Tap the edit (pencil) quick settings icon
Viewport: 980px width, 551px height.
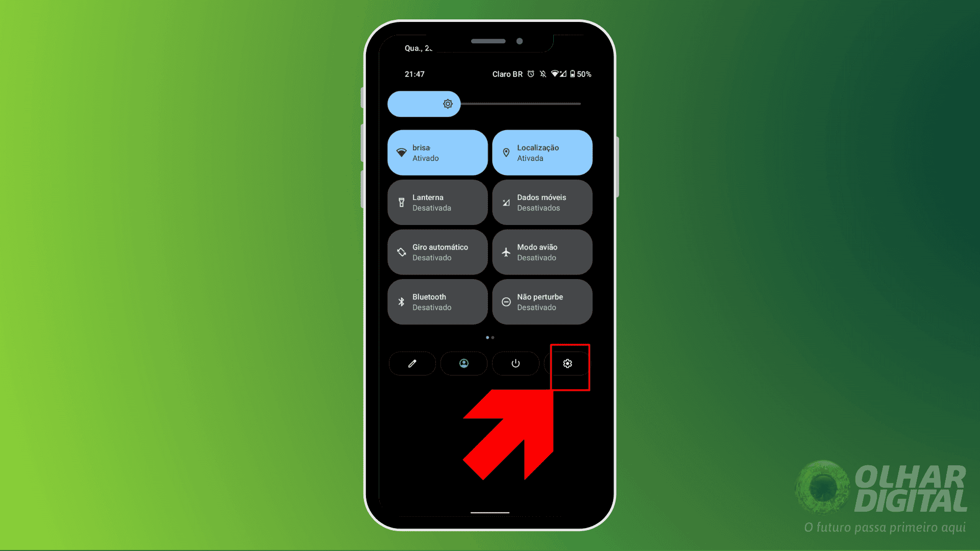[x=412, y=363]
